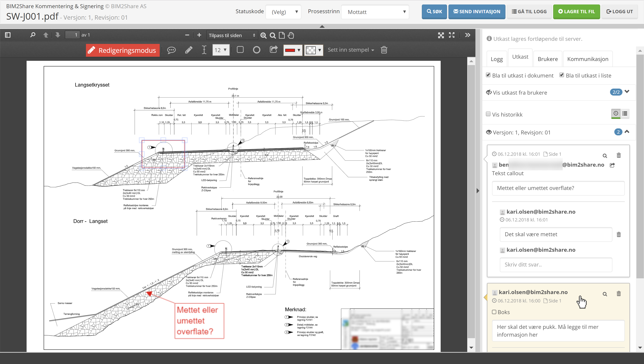Select the text cursor tool

pos(204,50)
